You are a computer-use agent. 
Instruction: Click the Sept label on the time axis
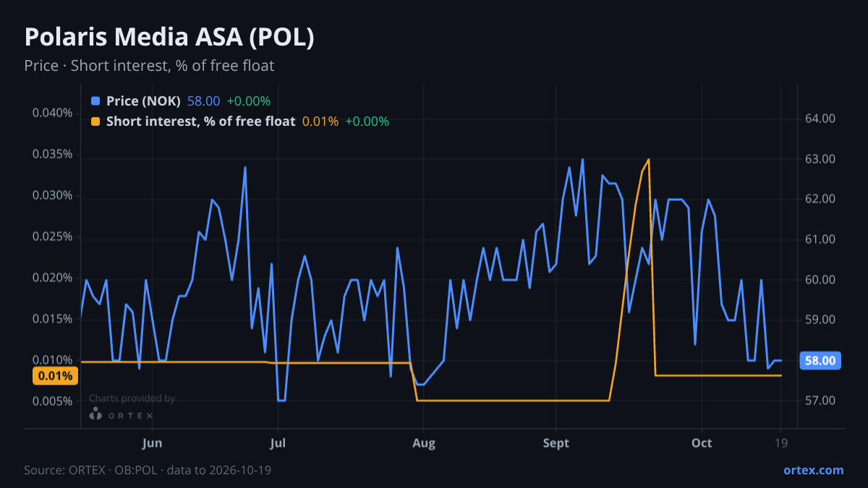tap(556, 443)
